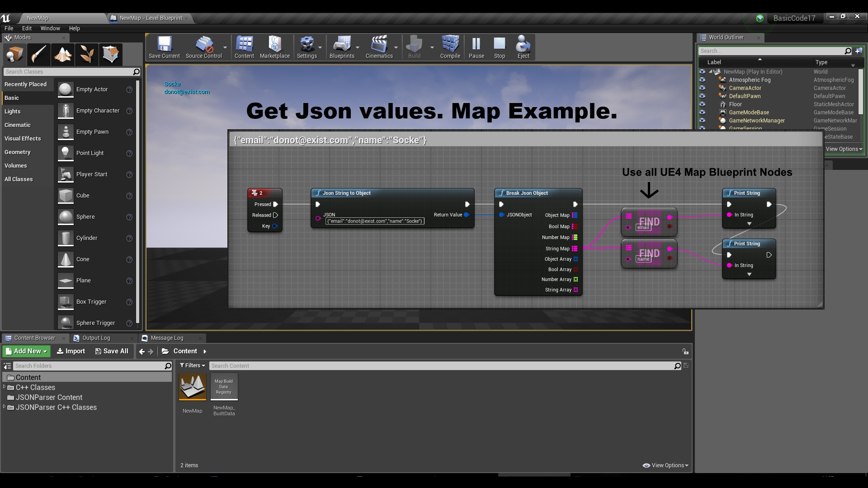Select the Paint mode brush icon

pyautogui.click(x=38, y=55)
